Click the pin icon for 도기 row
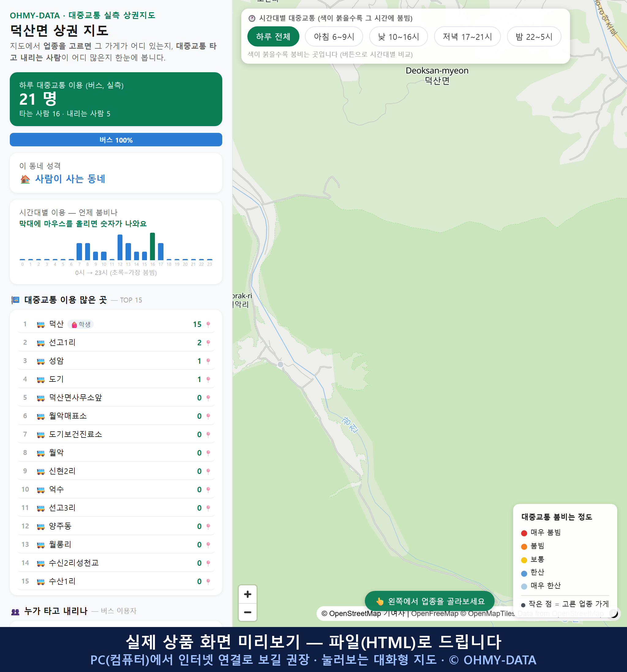This screenshot has width=627, height=672. [x=208, y=380]
